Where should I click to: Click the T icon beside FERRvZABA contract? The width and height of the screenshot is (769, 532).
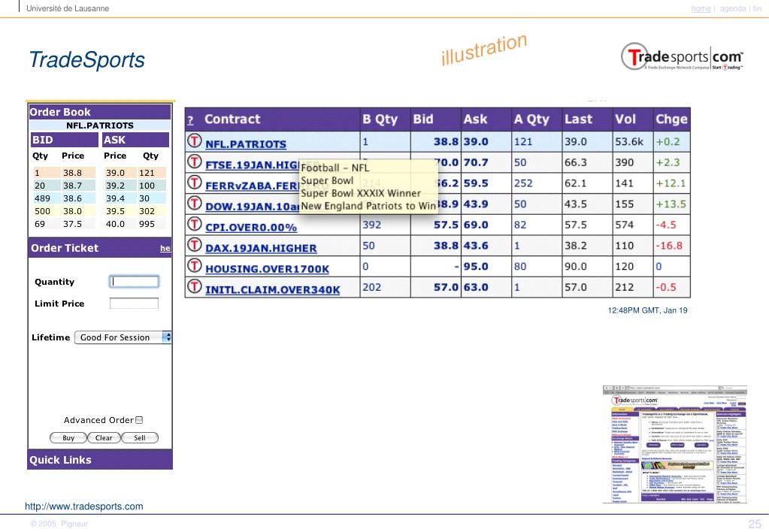[x=194, y=183]
